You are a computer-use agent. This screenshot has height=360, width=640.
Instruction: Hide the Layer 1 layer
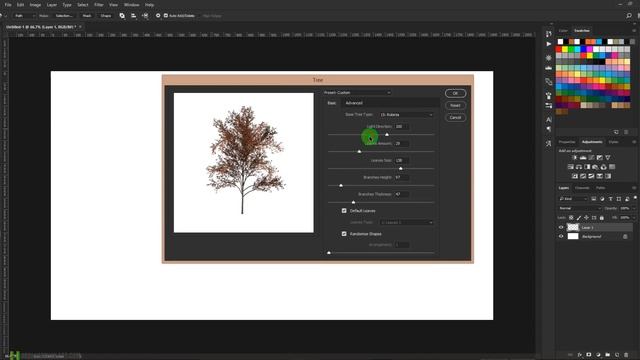point(561,227)
